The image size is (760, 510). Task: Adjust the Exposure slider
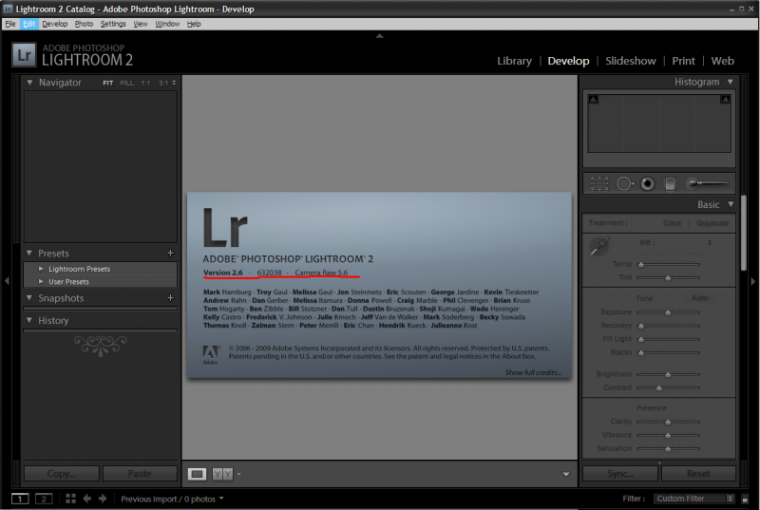pyautogui.click(x=668, y=312)
